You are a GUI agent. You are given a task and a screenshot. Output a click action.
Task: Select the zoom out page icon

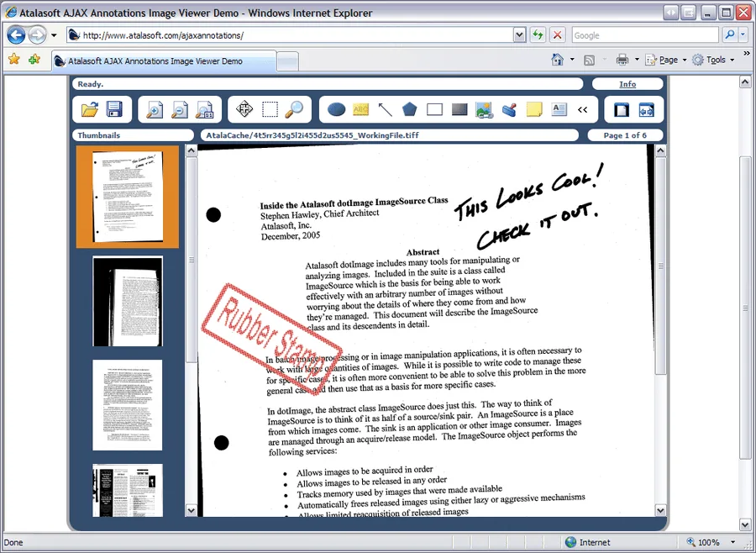[x=180, y=109]
